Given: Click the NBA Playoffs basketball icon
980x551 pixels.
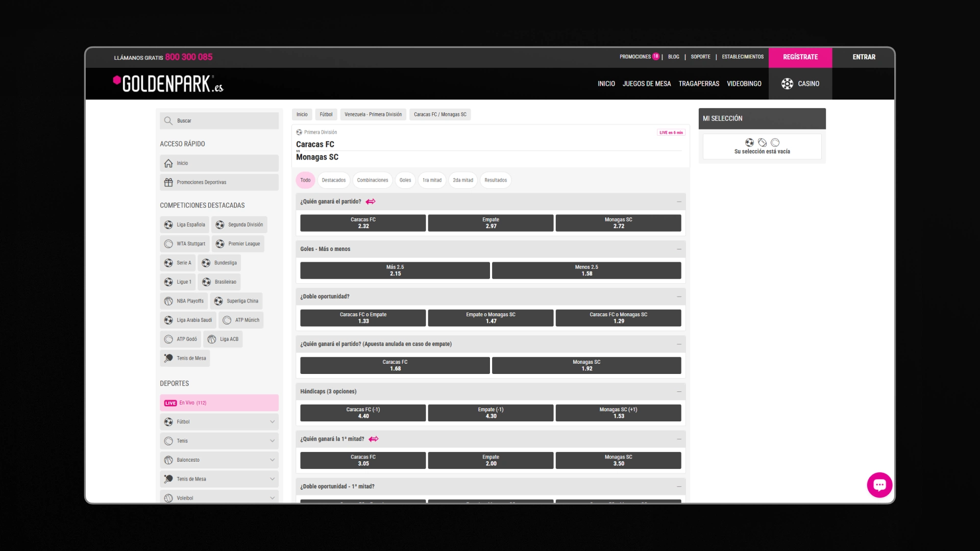Looking at the screenshot, I should (168, 301).
